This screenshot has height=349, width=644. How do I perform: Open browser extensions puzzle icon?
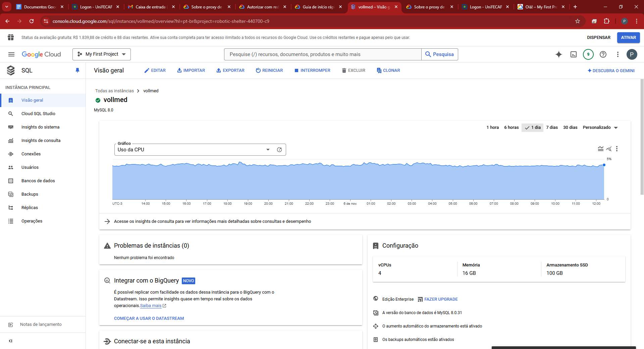(x=606, y=21)
